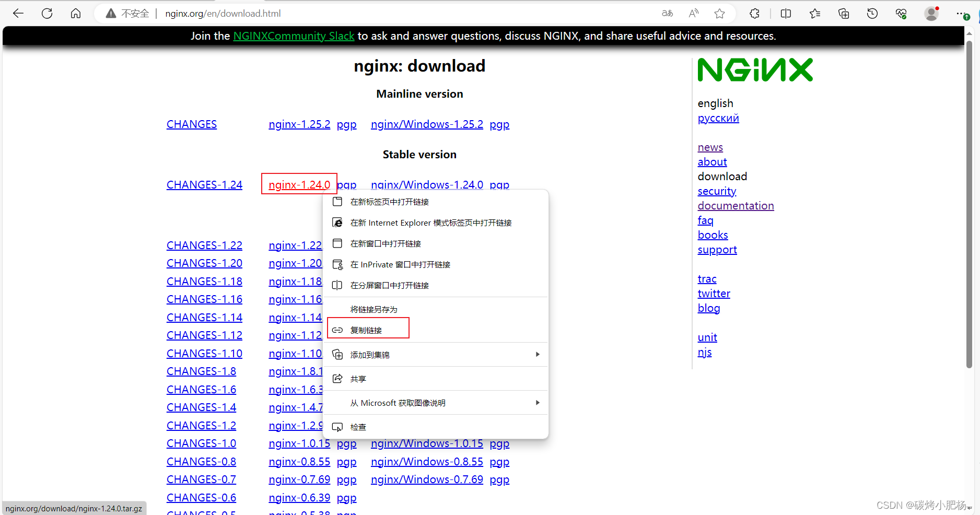
Task: Open pgp signature for nginx-1.25.2
Action: point(347,125)
